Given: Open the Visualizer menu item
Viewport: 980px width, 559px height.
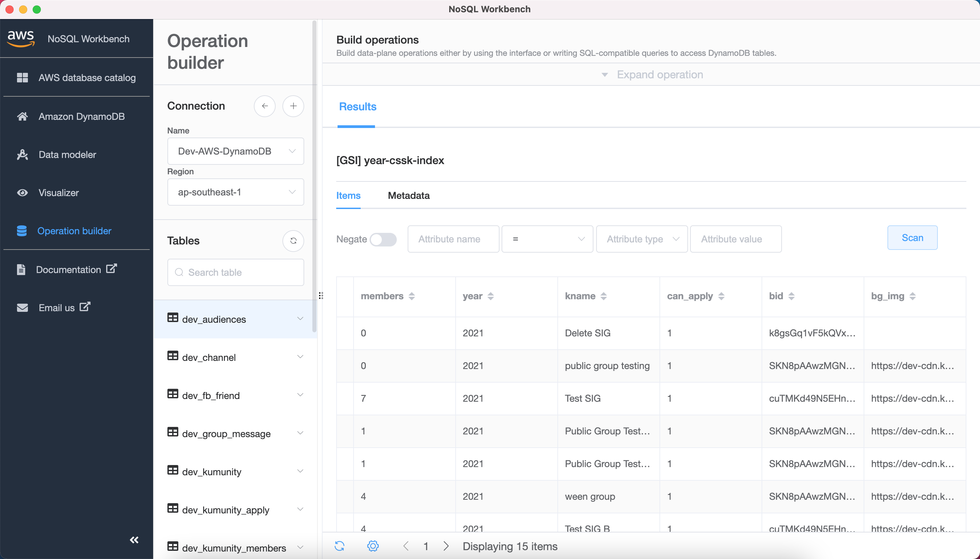Looking at the screenshot, I should [59, 193].
